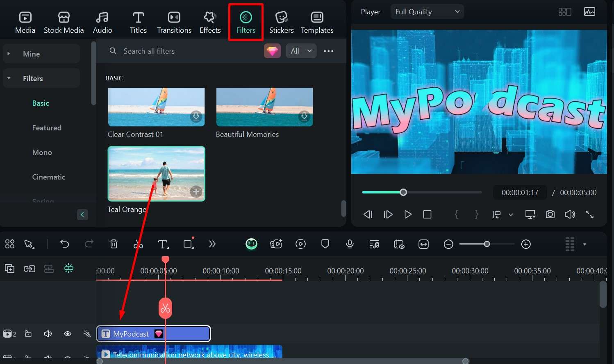Open the Media tab
This screenshot has width=614, height=364.
[25, 23]
